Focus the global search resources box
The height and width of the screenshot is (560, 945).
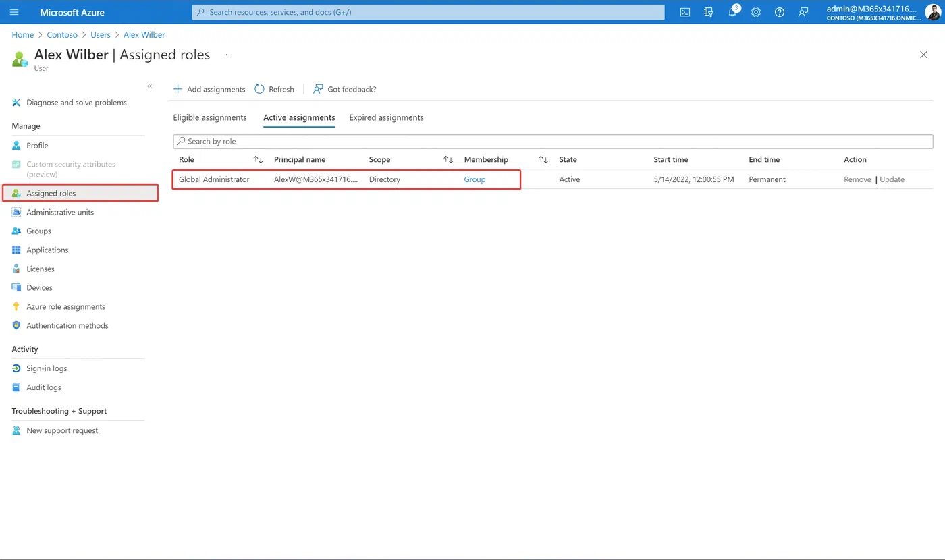pos(428,12)
